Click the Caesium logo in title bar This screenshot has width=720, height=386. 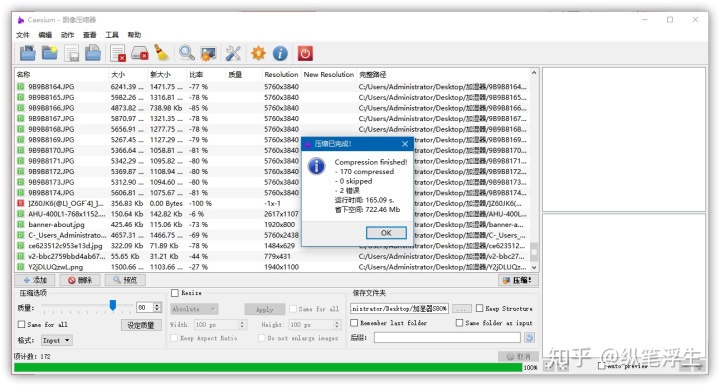20,20
